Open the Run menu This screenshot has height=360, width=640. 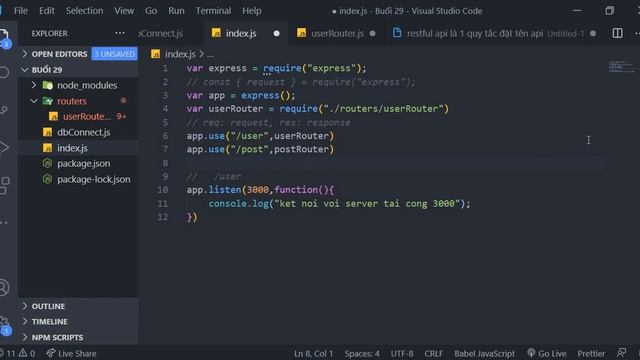176,11
